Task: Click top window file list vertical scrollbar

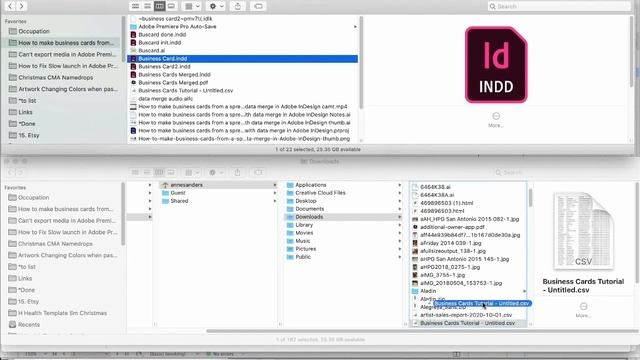Action: point(361,62)
